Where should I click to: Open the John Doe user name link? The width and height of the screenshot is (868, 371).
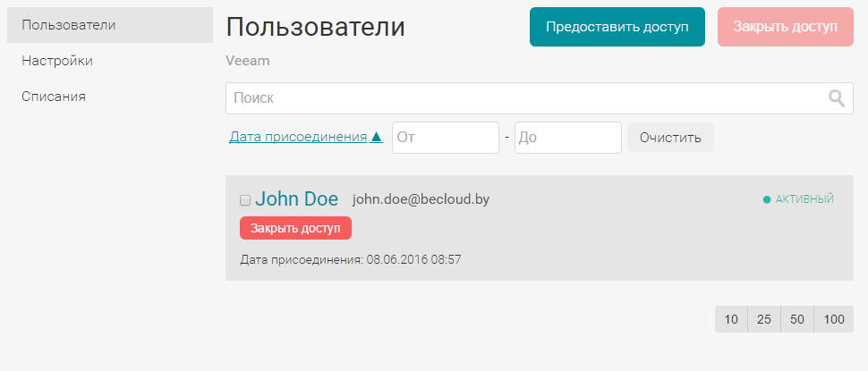click(297, 198)
